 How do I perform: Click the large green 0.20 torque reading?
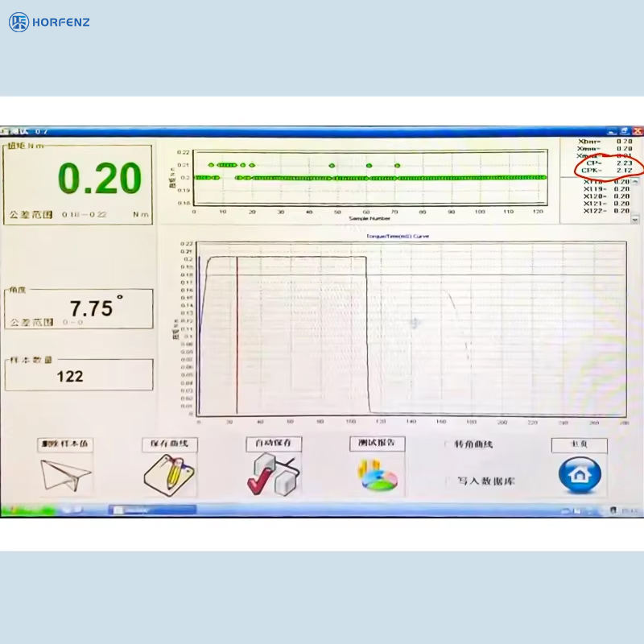(100, 178)
